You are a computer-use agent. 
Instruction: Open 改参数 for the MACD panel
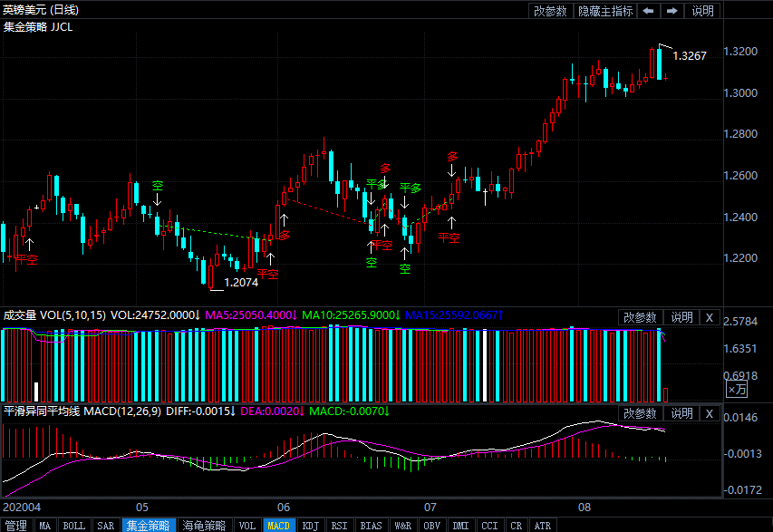point(641,413)
